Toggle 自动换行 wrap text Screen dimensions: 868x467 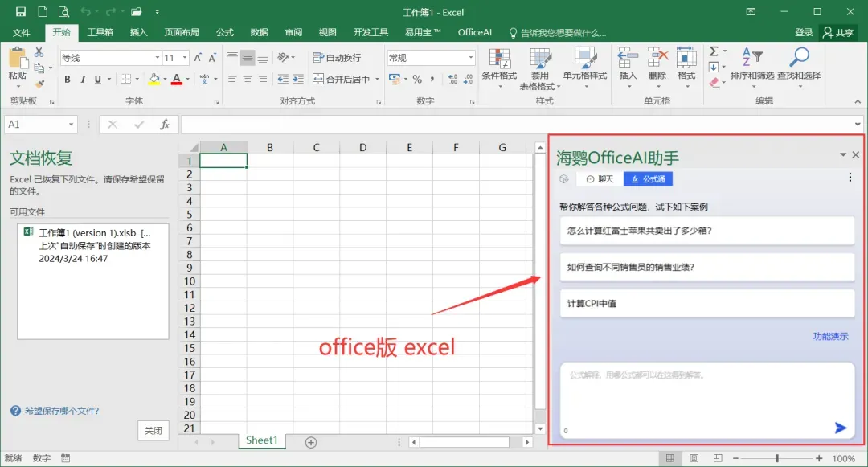(x=337, y=58)
